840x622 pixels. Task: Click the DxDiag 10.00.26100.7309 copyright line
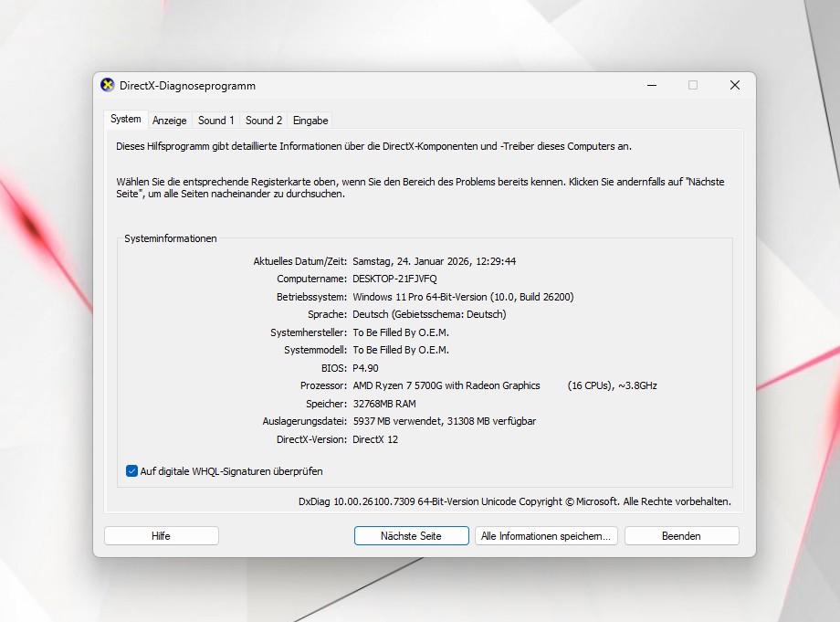pyautogui.click(x=514, y=501)
